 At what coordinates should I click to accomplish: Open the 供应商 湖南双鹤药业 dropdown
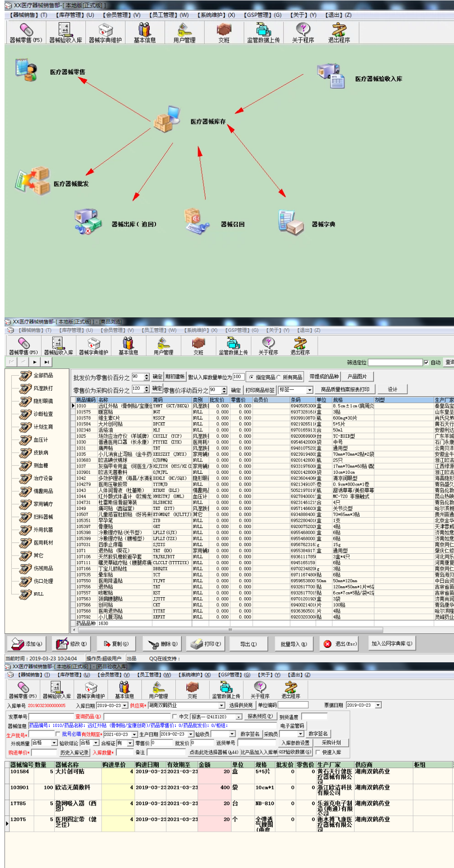click(222, 706)
